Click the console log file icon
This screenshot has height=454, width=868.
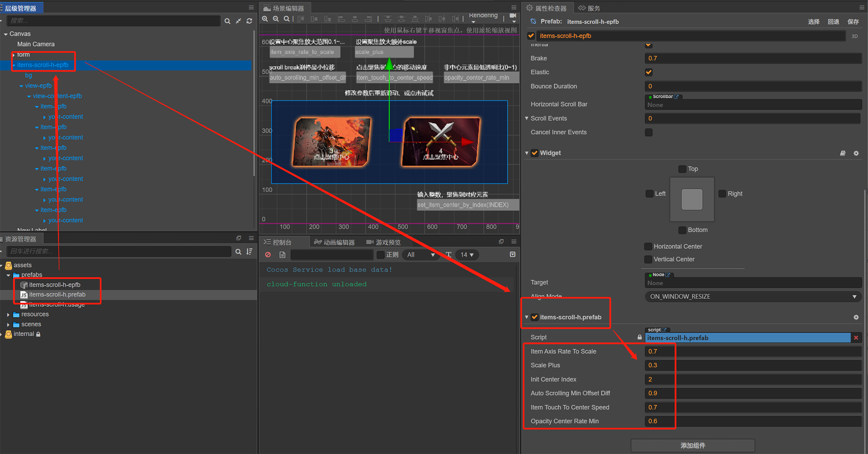coord(282,255)
